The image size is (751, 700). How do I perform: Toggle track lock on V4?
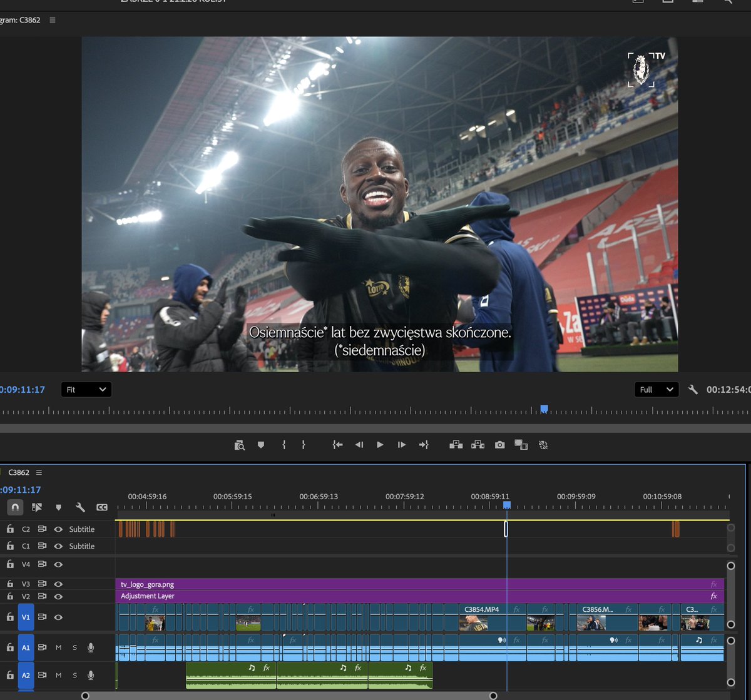(10, 564)
